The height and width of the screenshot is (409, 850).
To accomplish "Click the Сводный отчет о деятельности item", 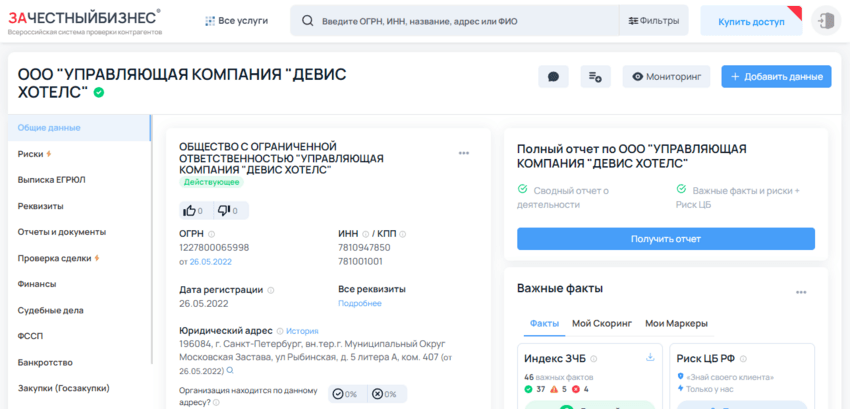I will coord(563,197).
